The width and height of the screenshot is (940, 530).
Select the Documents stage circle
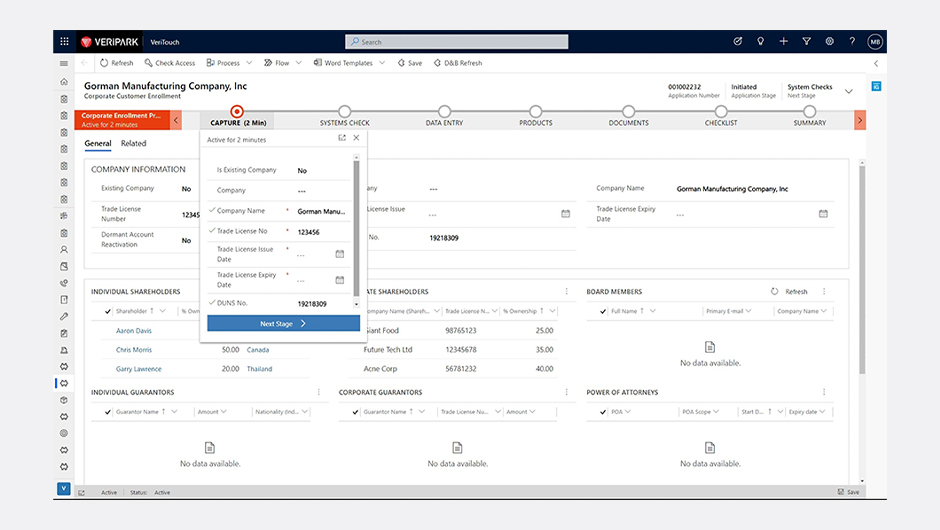628,112
